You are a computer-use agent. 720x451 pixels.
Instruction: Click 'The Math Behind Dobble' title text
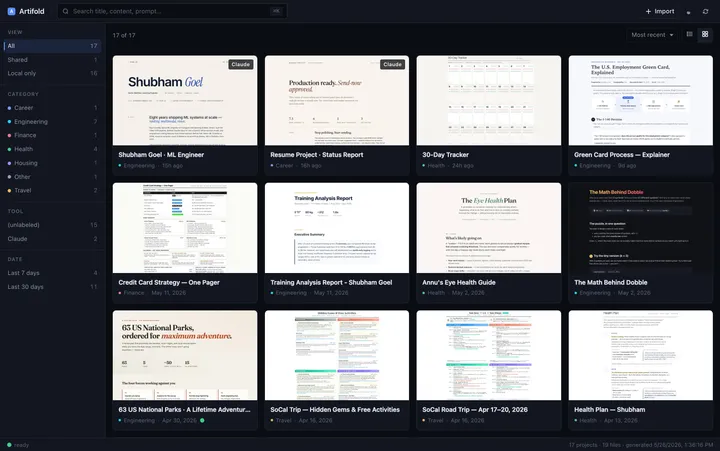point(611,282)
